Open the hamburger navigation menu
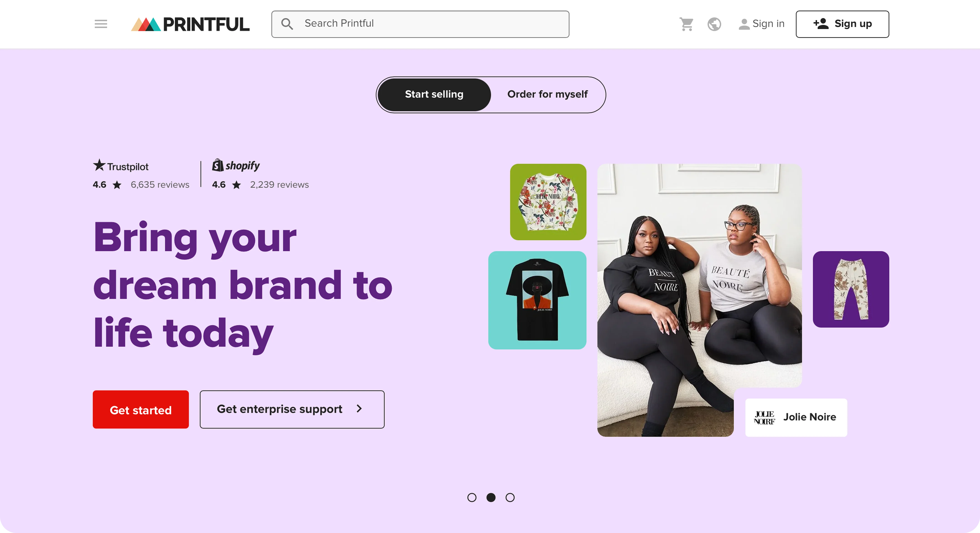Viewport: 980px width, 533px height. click(x=101, y=24)
